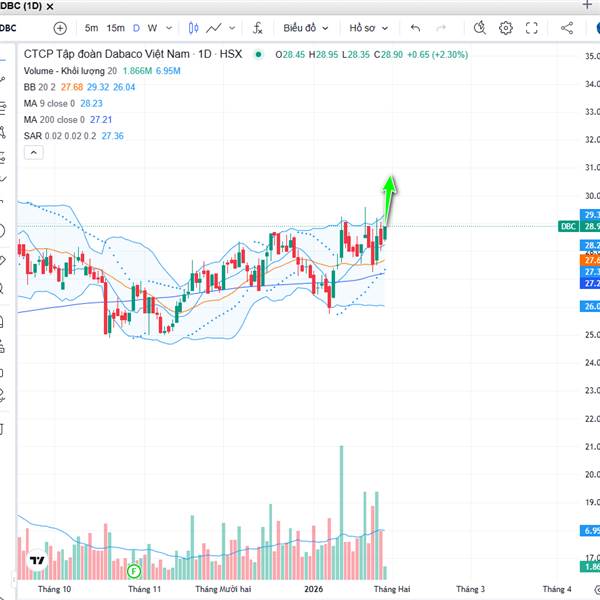
Task: Click the green market status dot
Action: pos(259,55)
